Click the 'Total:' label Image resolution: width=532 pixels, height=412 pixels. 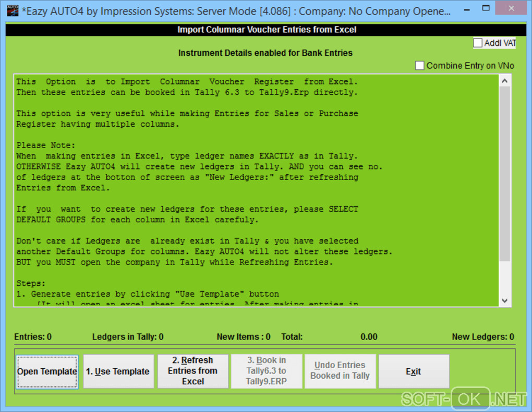click(x=292, y=337)
